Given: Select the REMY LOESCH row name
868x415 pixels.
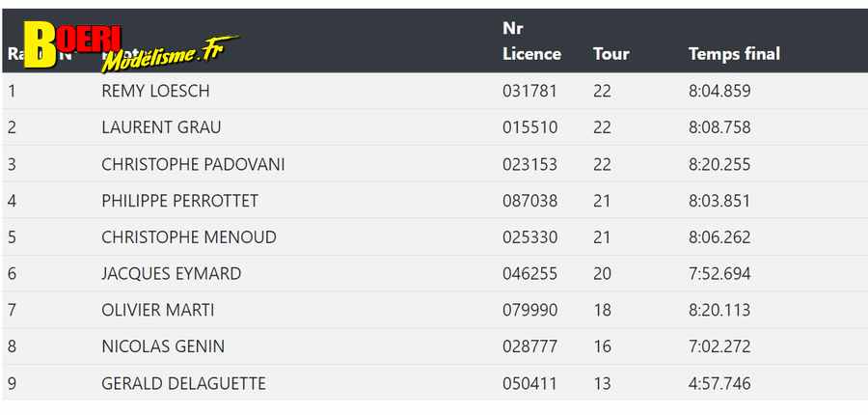Looking at the screenshot, I should coord(155,91).
